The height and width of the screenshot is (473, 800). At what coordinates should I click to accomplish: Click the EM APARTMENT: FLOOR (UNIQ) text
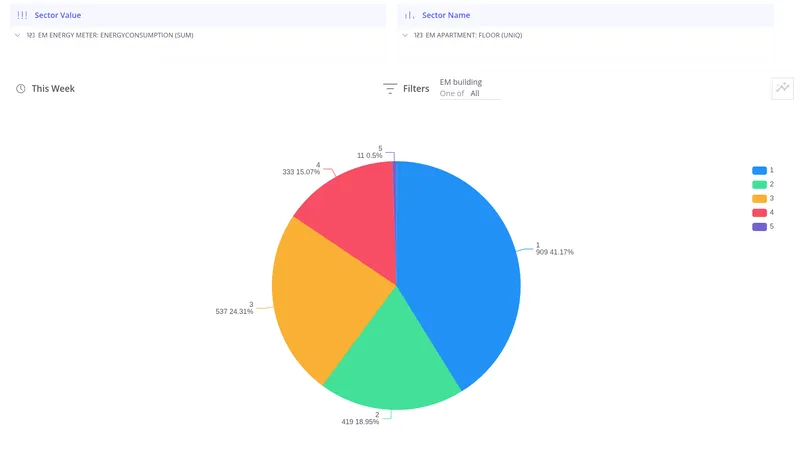[474, 35]
